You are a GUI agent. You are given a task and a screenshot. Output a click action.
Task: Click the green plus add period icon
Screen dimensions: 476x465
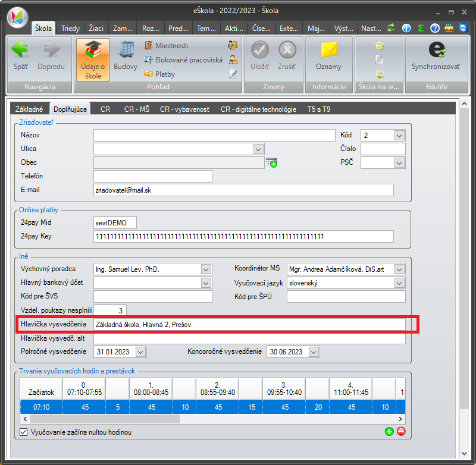[x=389, y=431]
